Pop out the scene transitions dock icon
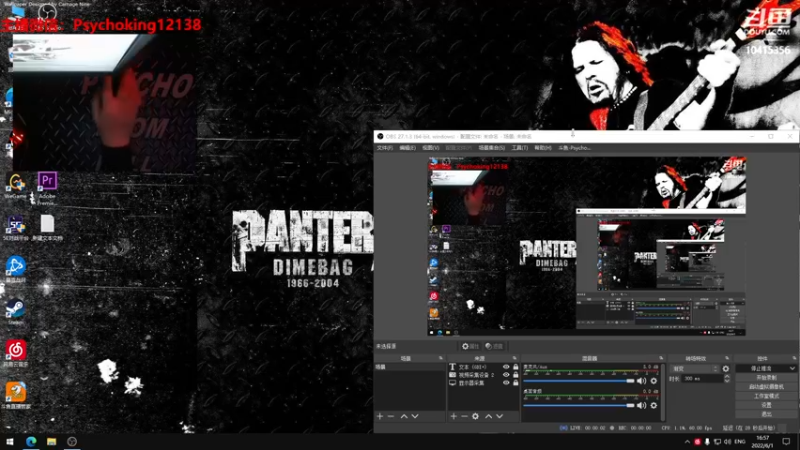Image resolution: width=800 pixels, height=450 pixels. [727, 358]
